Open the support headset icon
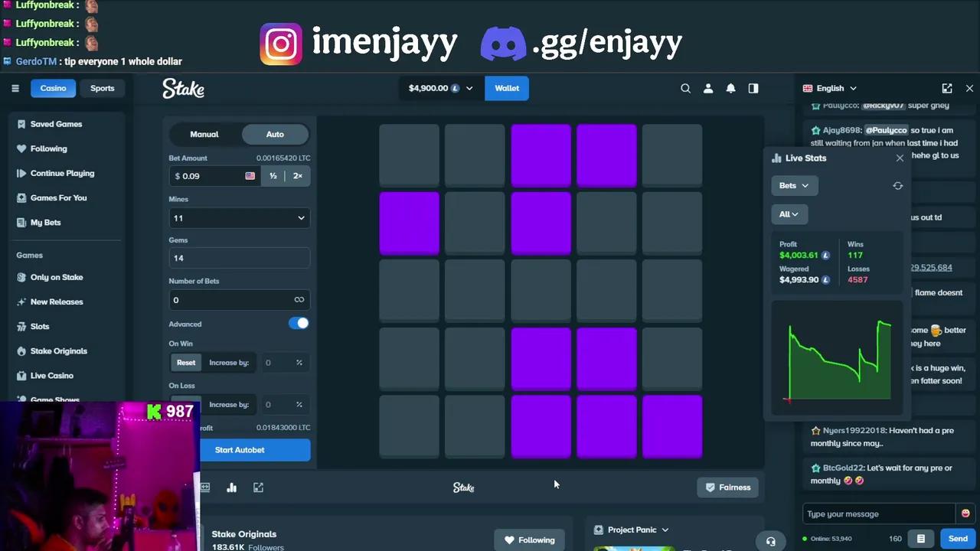 tap(771, 541)
